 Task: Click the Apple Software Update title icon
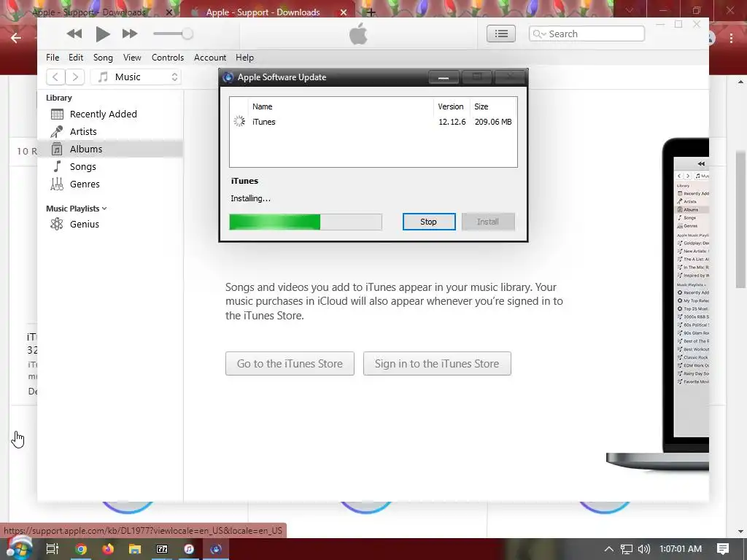click(x=228, y=77)
